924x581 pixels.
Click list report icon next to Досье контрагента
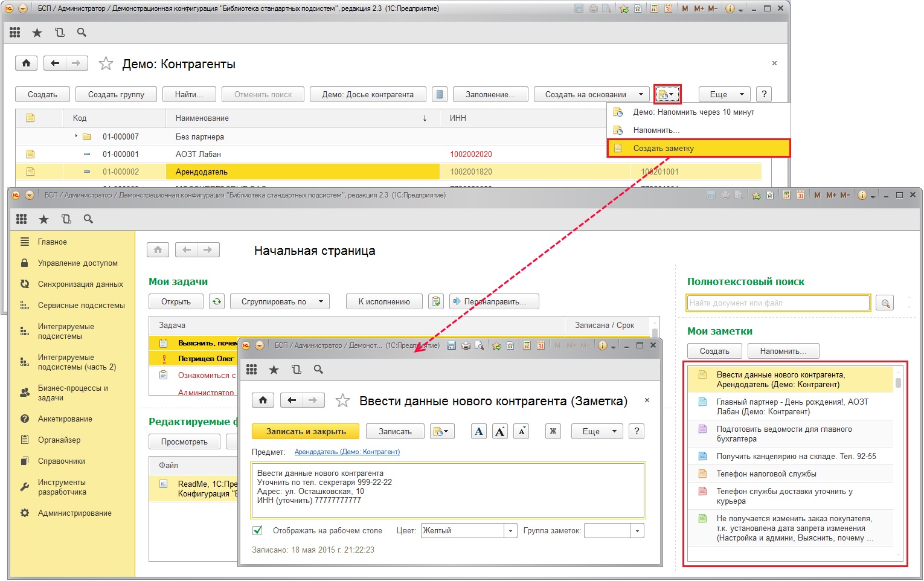pos(440,94)
